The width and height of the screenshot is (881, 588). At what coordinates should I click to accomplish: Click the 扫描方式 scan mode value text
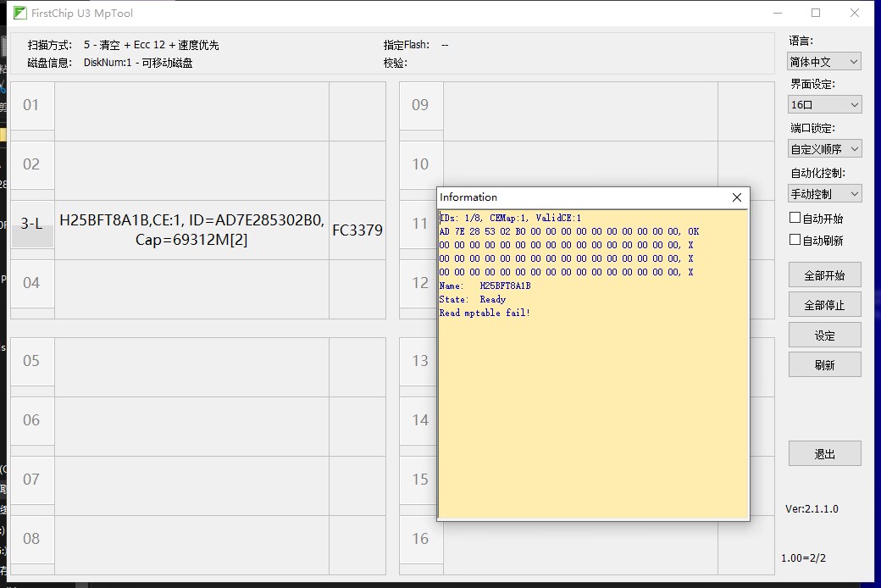click(151, 45)
